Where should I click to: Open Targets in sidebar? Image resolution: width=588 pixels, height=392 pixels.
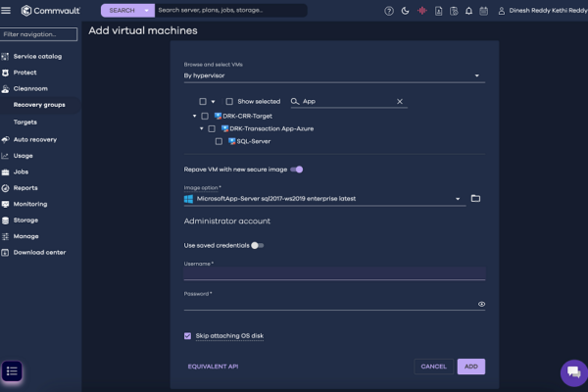coord(25,122)
